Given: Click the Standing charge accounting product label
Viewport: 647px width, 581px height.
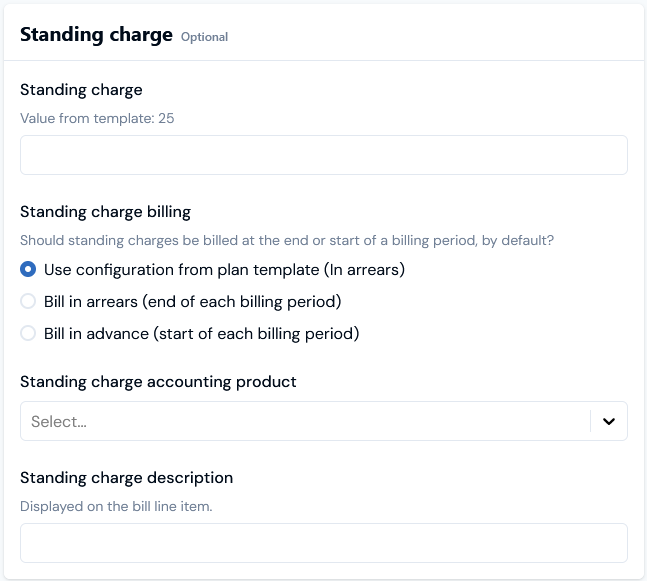Looking at the screenshot, I should [x=158, y=382].
